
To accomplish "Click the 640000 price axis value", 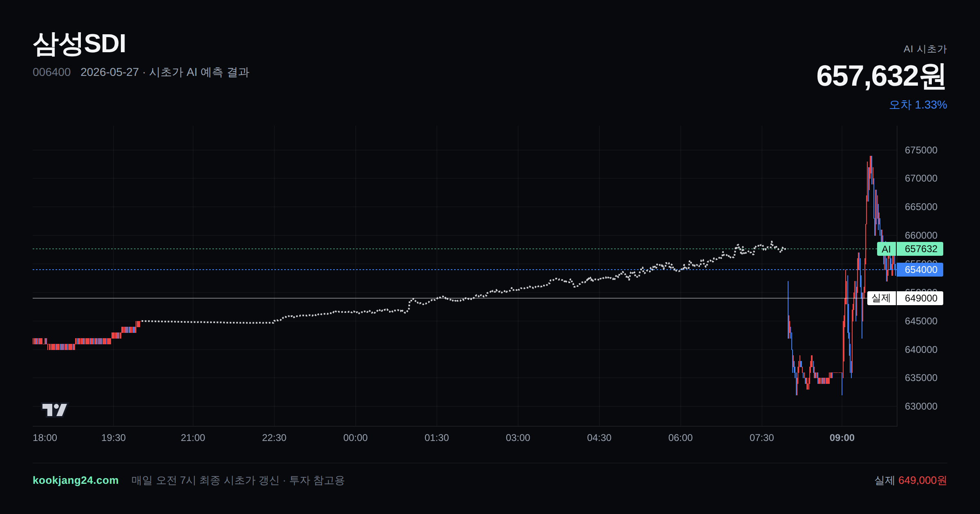I will point(921,350).
